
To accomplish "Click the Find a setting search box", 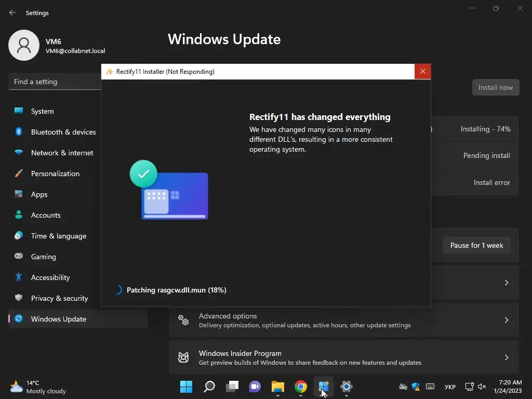I will click(x=55, y=82).
